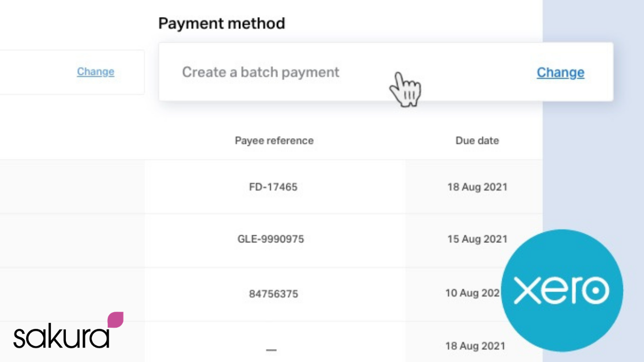
Task: Select payee reference 84756375
Action: click(x=273, y=294)
